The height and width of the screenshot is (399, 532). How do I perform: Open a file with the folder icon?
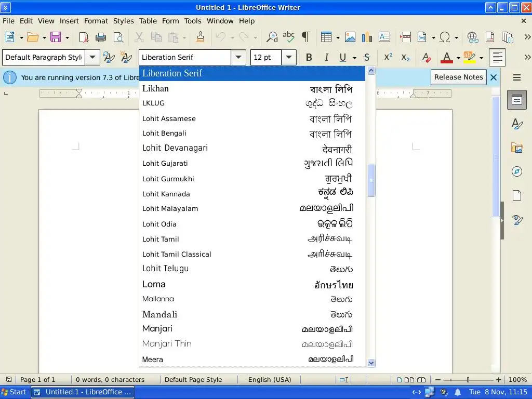point(33,37)
